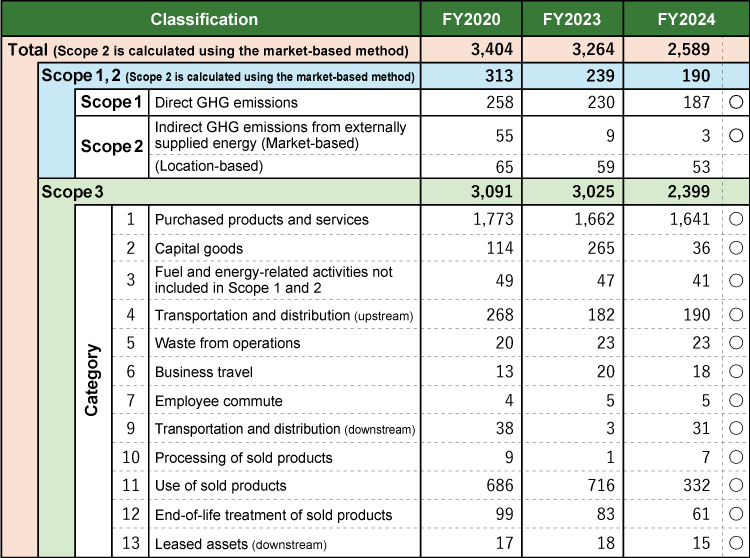Click circle in Processing of sold products row
Screen dimensions: 750x558
(736, 457)
